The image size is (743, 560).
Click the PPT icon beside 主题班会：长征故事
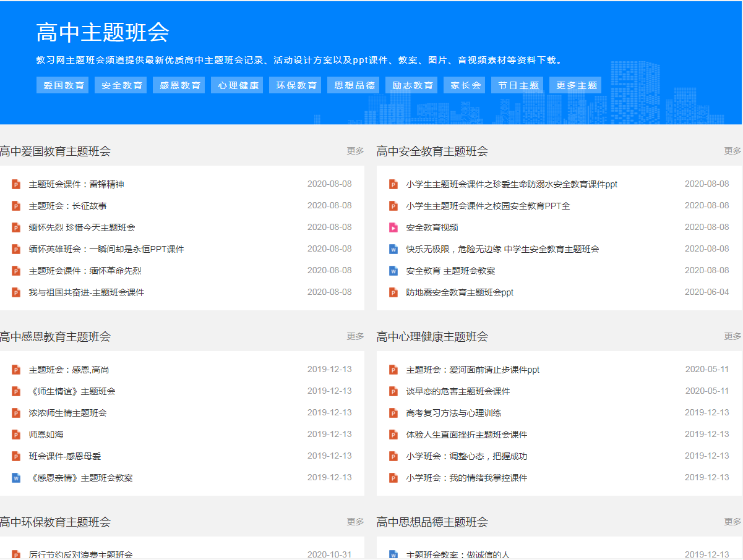[16, 206]
